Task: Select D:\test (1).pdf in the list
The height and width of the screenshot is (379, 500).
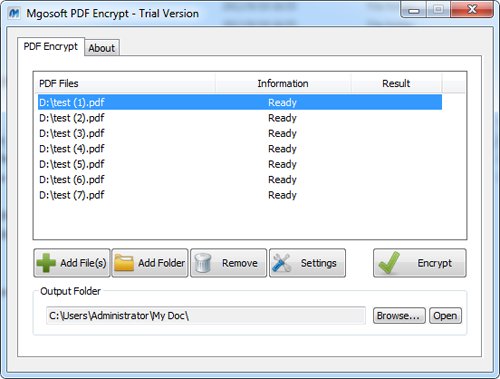Action: coord(240,102)
